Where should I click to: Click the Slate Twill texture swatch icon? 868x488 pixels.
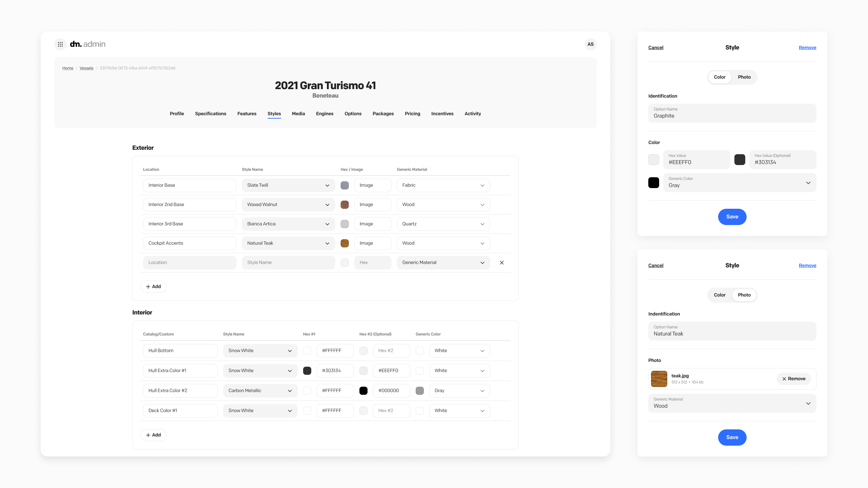[x=344, y=185]
